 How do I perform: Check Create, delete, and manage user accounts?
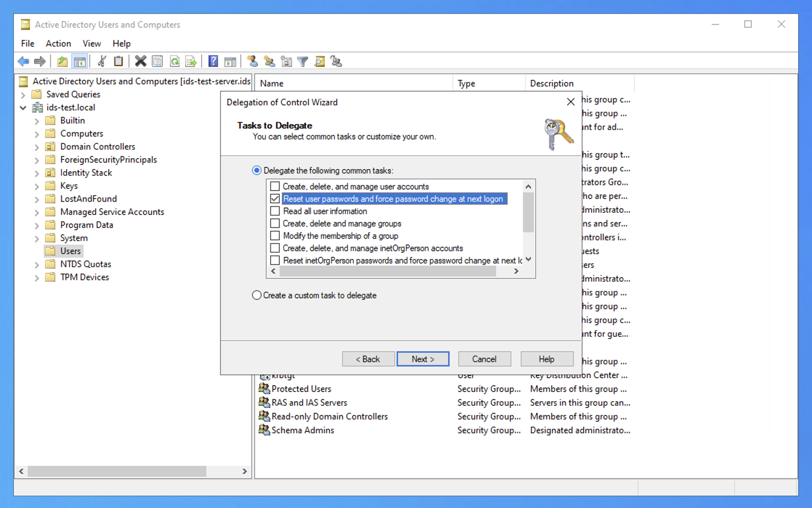[x=275, y=187]
